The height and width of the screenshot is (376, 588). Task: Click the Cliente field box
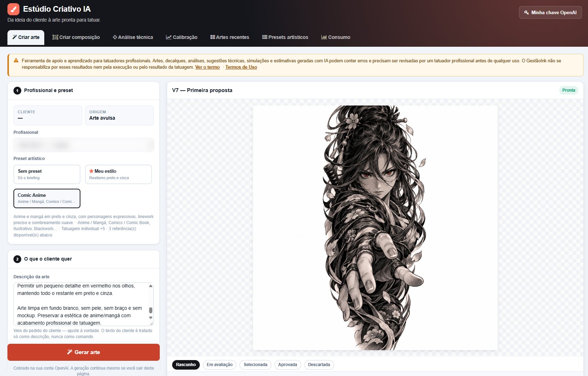48,115
